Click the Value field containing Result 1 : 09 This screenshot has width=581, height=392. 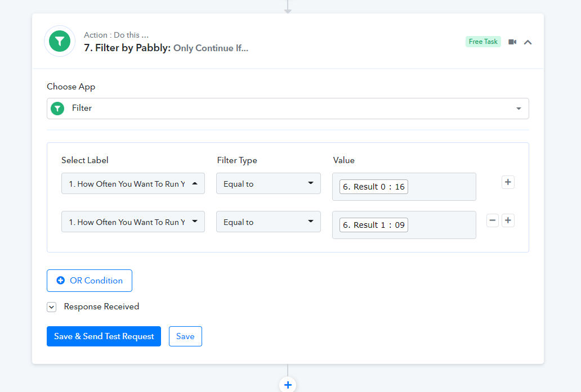[404, 225]
